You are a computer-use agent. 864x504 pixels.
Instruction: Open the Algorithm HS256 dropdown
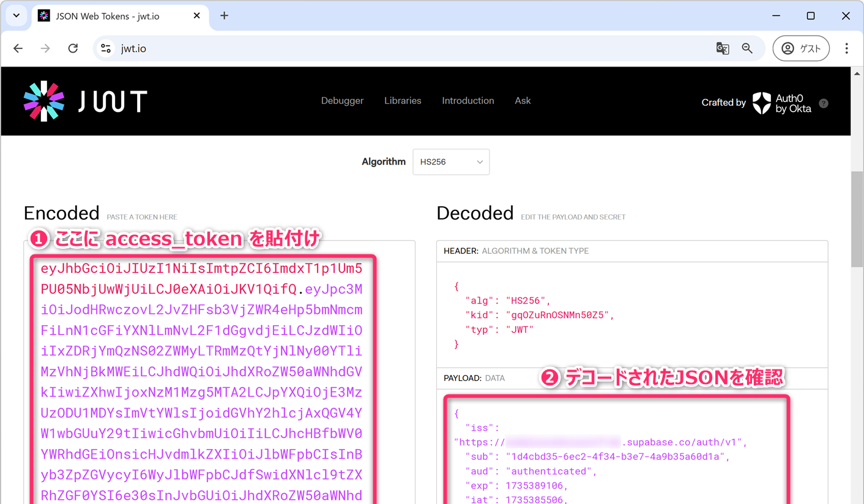(451, 162)
